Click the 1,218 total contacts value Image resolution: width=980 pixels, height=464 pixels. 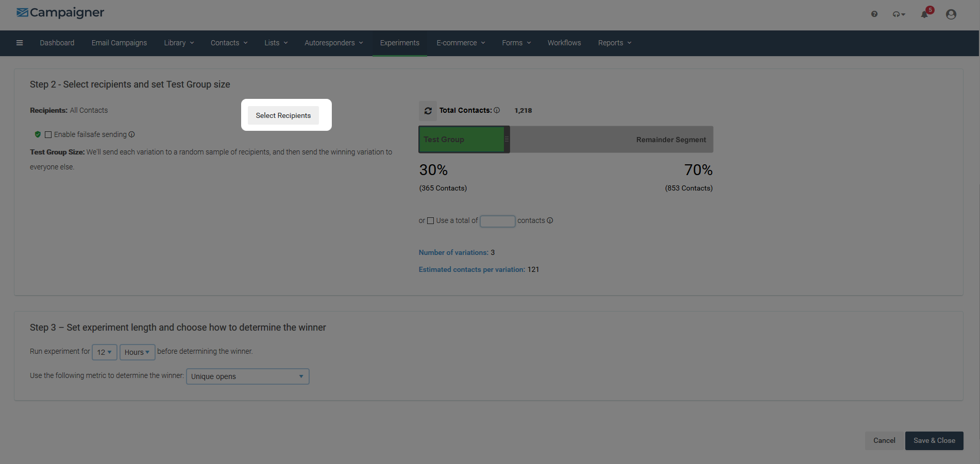pyautogui.click(x=523, y=110)
